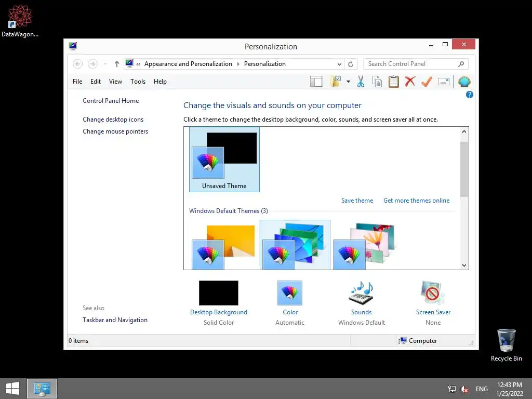The image size is (532, 399).
Task: Click the themes list scrollbar thumb
Action: (x=464, y=169)
